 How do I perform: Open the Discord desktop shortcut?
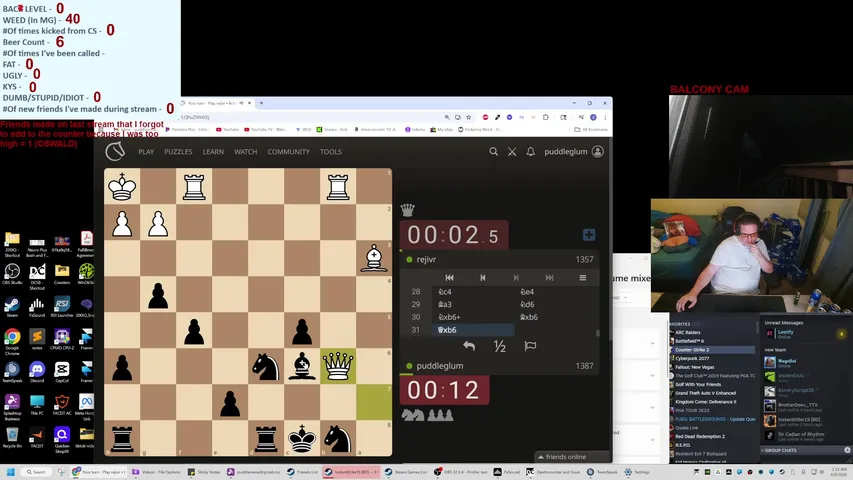[x=37, y=372]
